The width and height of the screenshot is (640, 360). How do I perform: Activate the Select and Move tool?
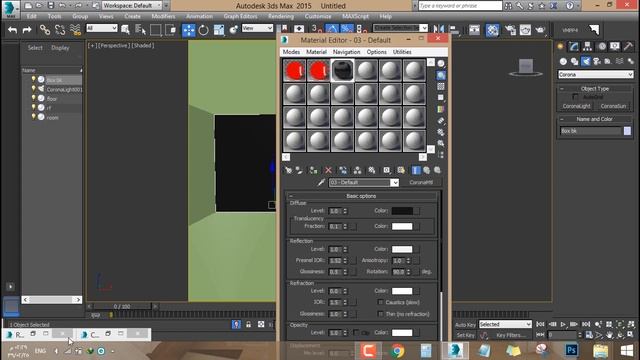[189, 30]
